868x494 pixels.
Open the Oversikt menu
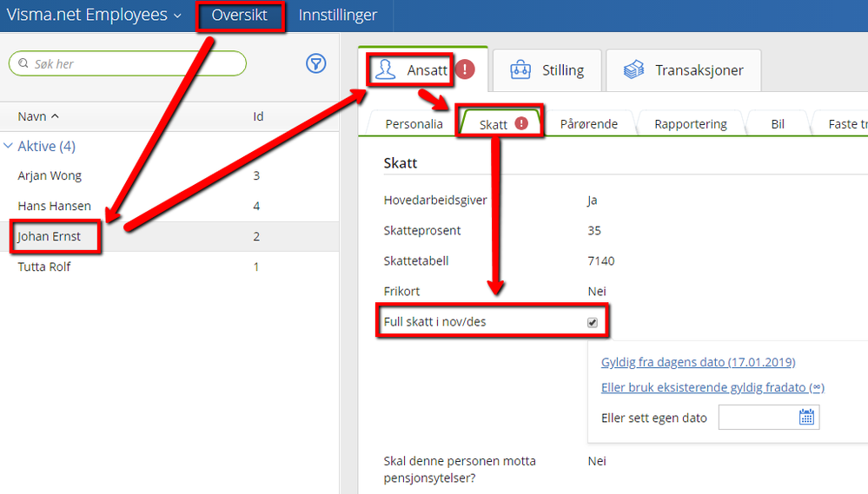point(240,15)
